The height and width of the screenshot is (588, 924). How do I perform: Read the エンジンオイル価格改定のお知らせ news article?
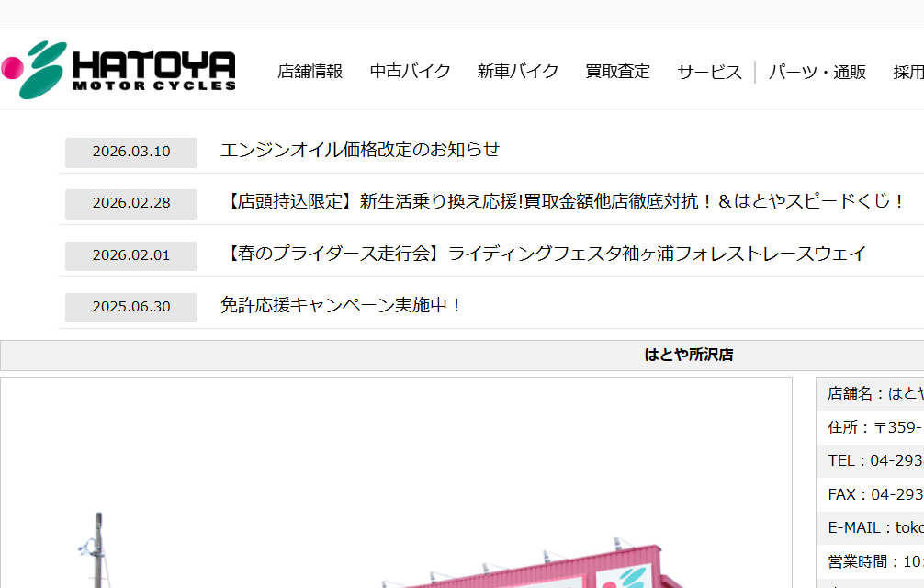tap(360, 150)
